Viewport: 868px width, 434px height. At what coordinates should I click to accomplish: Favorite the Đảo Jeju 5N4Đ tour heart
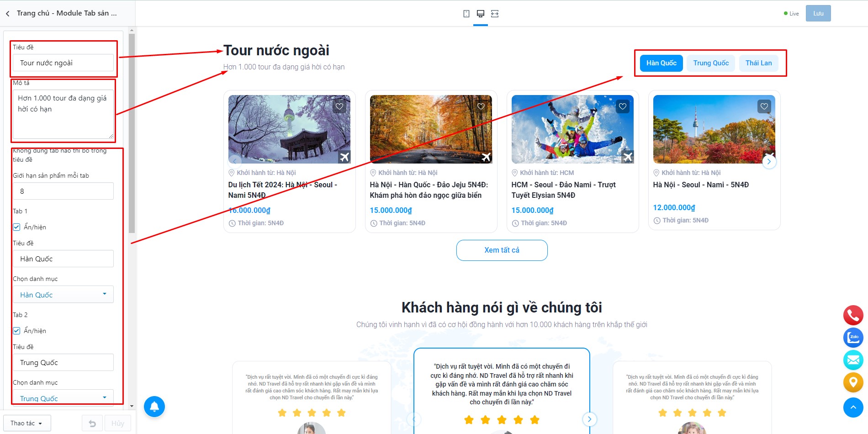(481, 106)
